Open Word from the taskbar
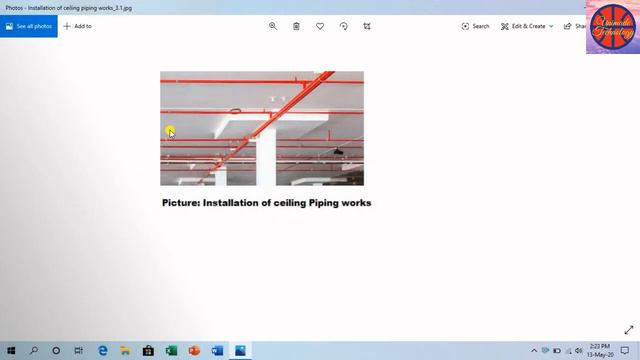The height and width of the screenshot is (360, 640). click(217, 351)
